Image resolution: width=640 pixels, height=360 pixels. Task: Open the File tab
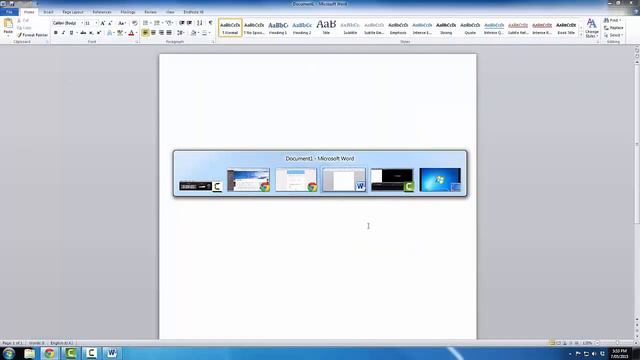[9, 12]
